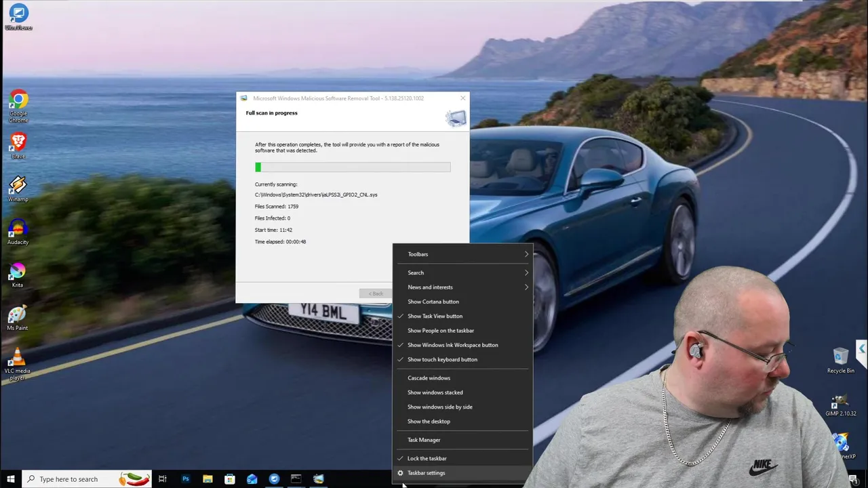Open the Google Chrome desktop shortcut

(18, 107)
